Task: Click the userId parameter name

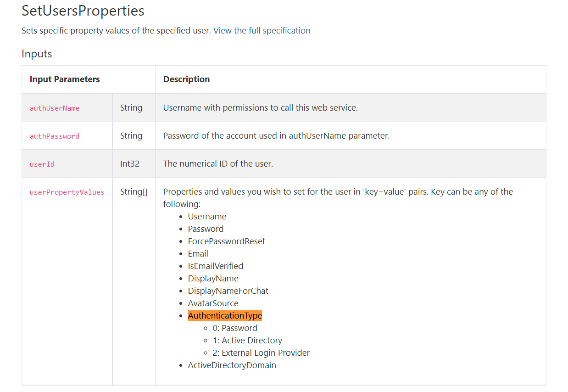Action: 42,164
